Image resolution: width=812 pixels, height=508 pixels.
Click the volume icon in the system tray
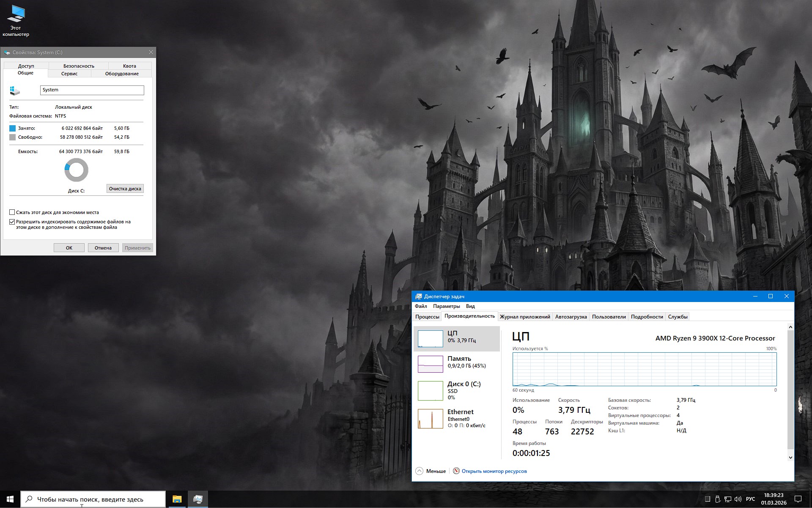point(738,500)
